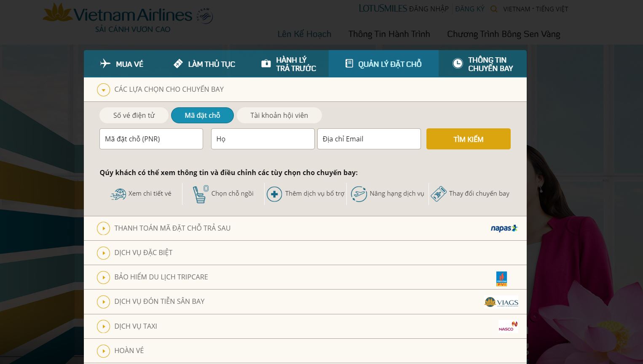The image size is (643, 364).
Task: Open Nâng hạng dịch vụ airplane icon
Action: pyautogui.click(x=359, y=194)
